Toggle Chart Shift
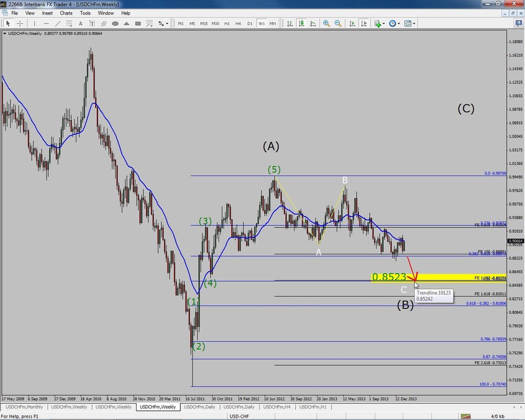 click(363, 23)
